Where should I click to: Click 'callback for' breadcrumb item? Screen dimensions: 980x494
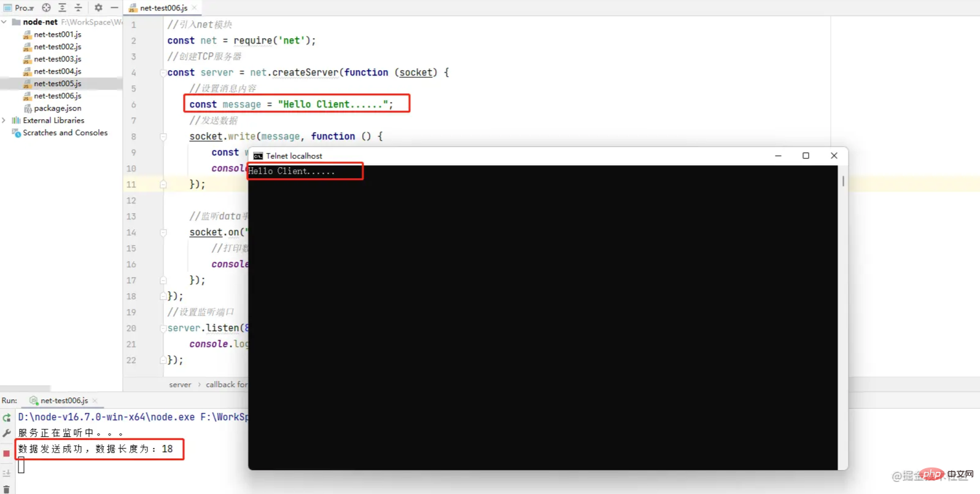[227, 385]
